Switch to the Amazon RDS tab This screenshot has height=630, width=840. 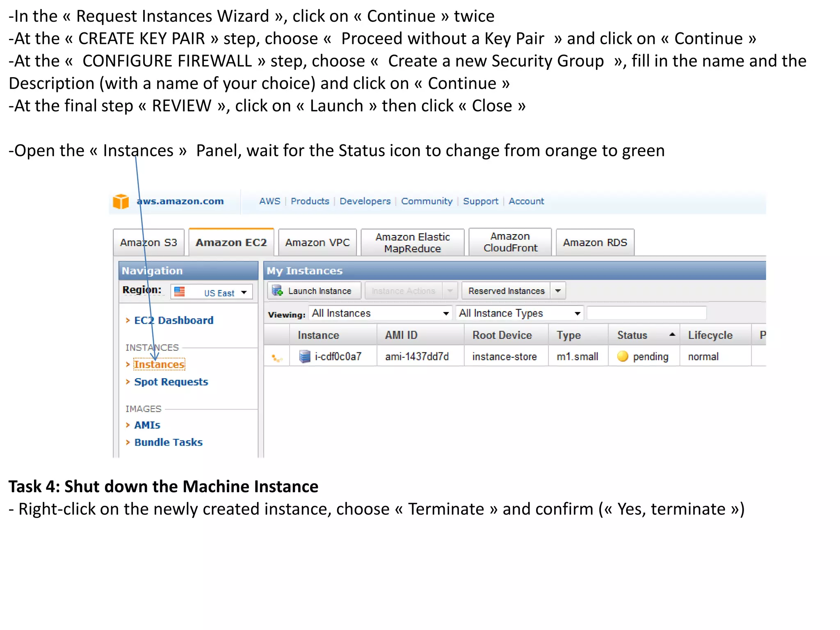coord(595,242)
